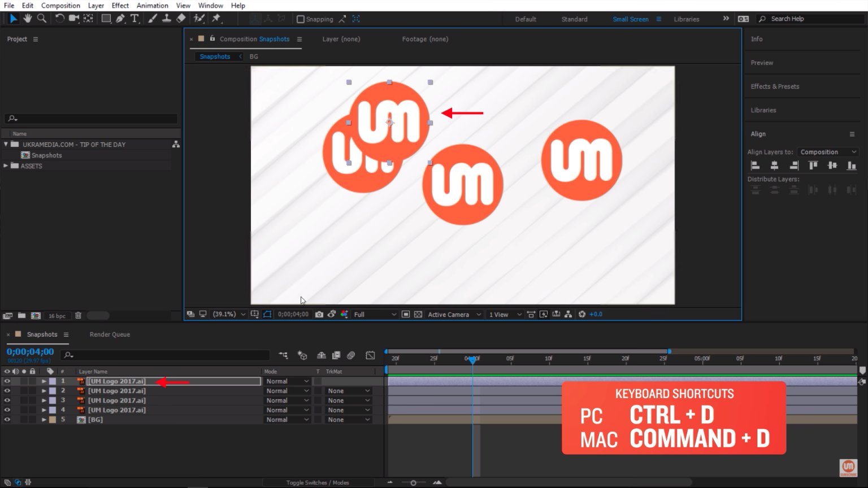
Task: Click the Take Snapshot camera icon
Action: [x=319, y=315]
